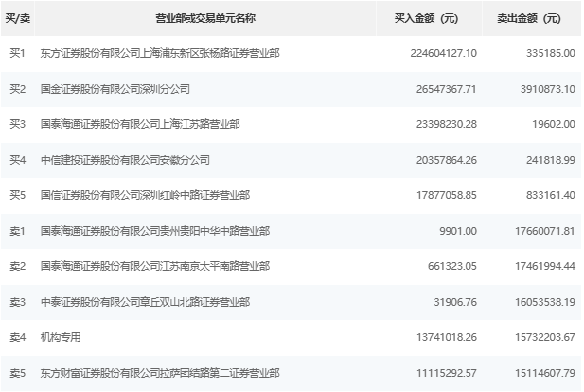Click 国泰海通证券股份有限公司贵州贵阳中华中路营业部
This screenshot has height=392, width=584.
click(x=155, y=231)
